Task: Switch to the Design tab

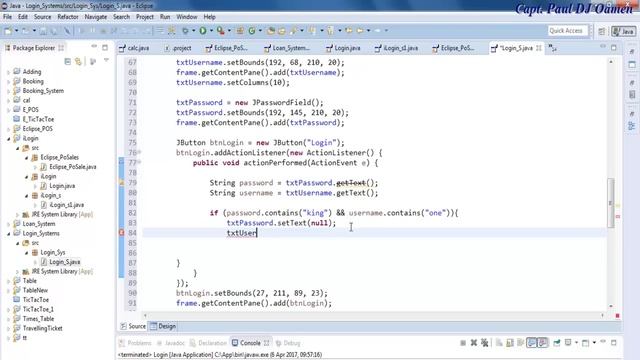Action: click(163, 326)
